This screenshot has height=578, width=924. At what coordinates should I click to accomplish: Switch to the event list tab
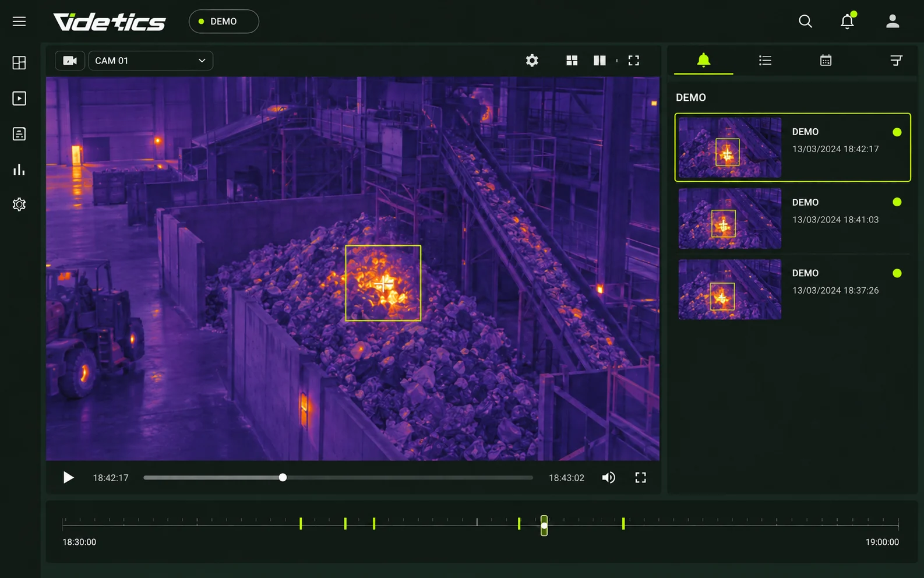[x=766, y=61]
